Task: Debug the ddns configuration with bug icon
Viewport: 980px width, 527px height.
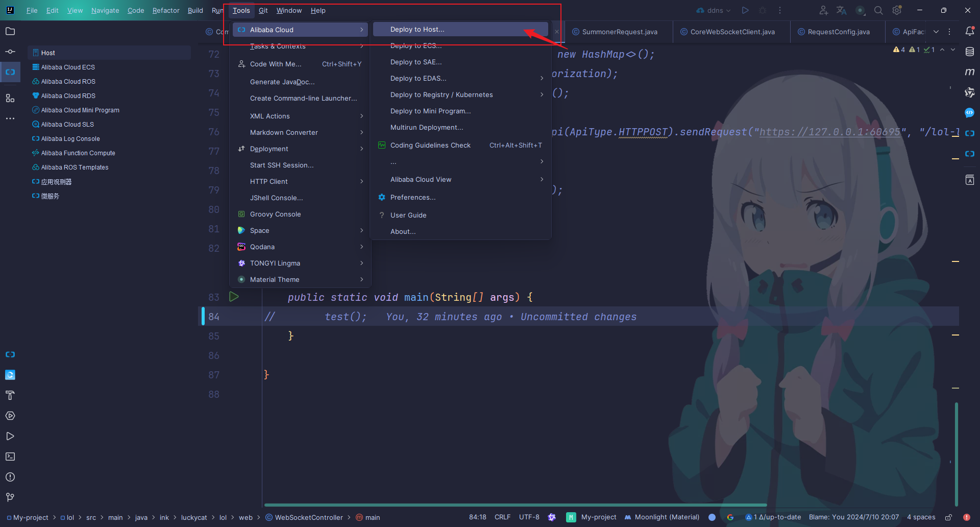Action: (x=763, y=10)
